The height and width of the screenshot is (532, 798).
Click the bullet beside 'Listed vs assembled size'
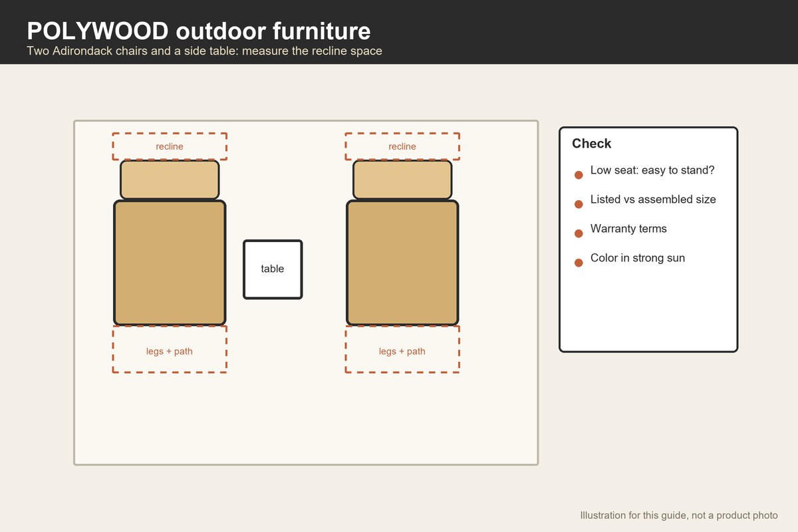click(x=579, y=204)
